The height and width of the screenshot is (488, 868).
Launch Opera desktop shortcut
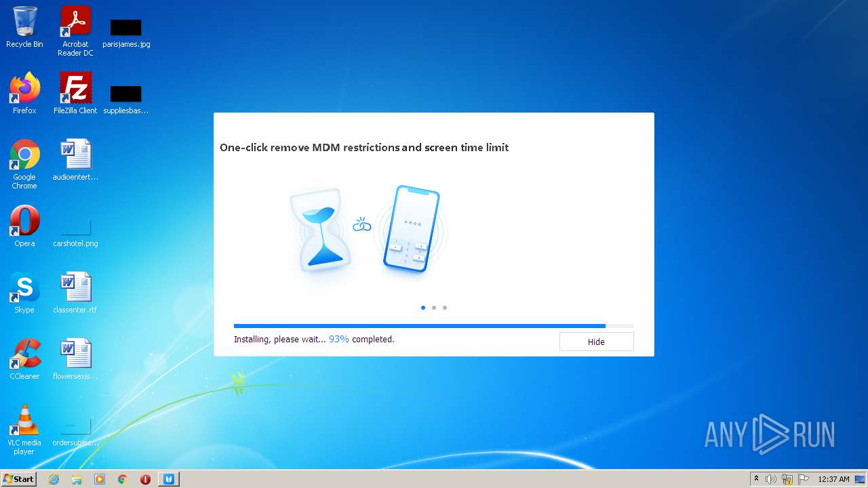24,226
